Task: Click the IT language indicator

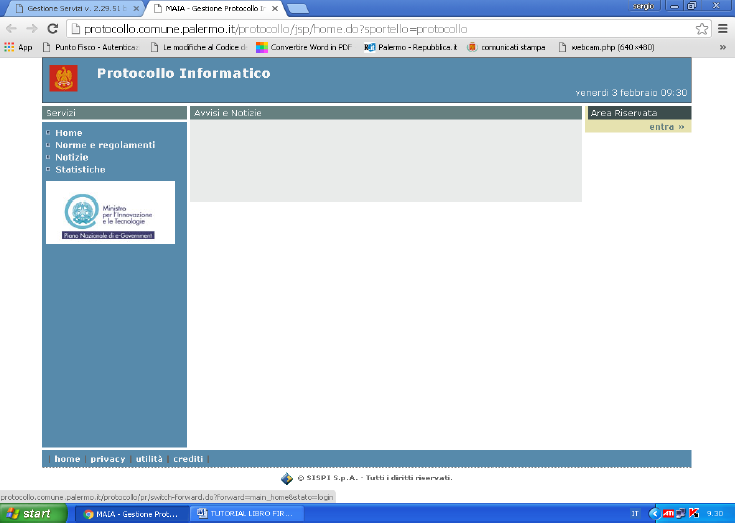Action: click(x=635, y=514)
